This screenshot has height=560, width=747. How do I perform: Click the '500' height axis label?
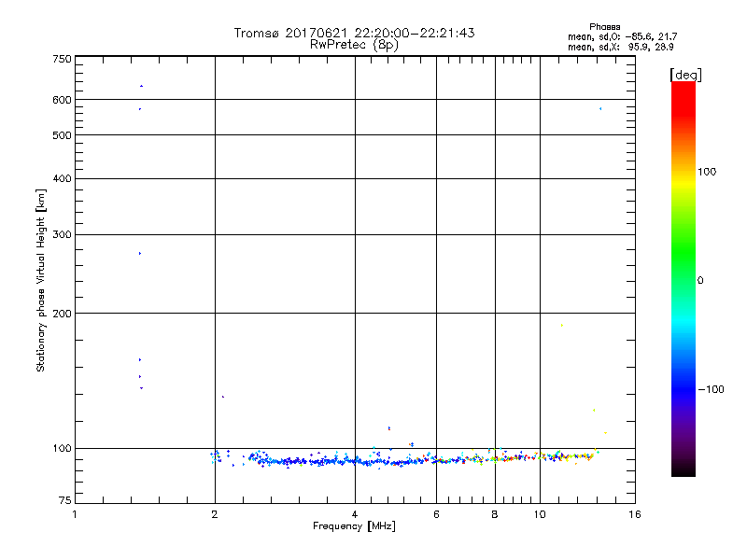coord(62,135)
